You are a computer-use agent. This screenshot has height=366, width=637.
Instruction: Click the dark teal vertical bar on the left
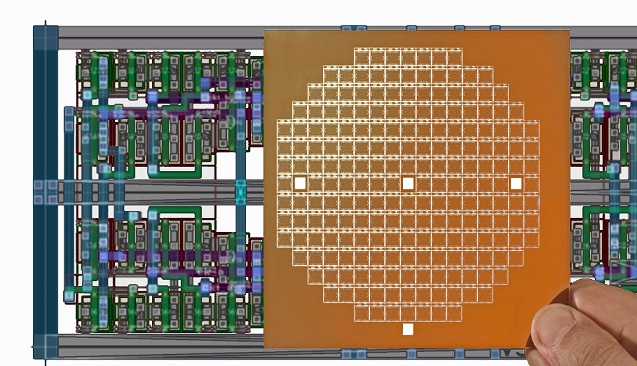[46, 192]
